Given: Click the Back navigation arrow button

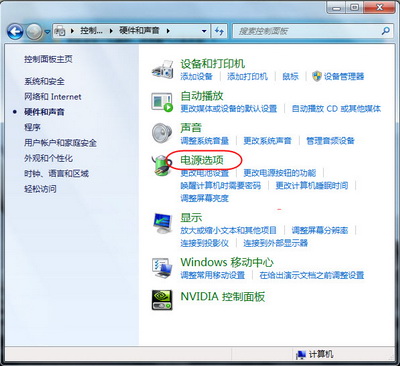Looking at the screenshot, I should point(15,32).
